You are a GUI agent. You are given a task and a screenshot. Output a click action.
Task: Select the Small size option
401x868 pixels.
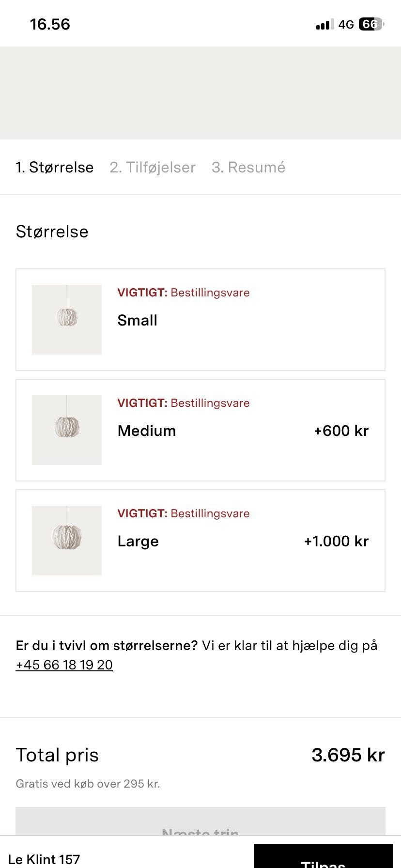click(200, 320)
